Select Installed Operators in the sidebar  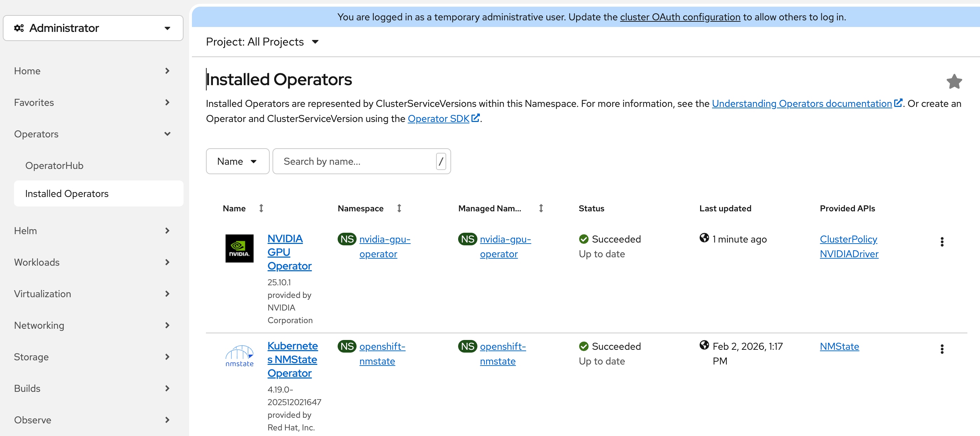pos(98,194)
